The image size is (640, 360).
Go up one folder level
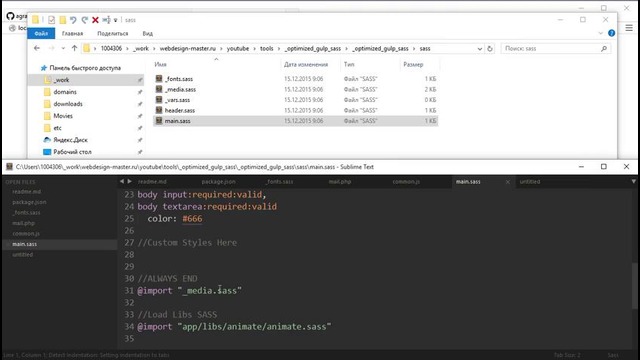74,48
